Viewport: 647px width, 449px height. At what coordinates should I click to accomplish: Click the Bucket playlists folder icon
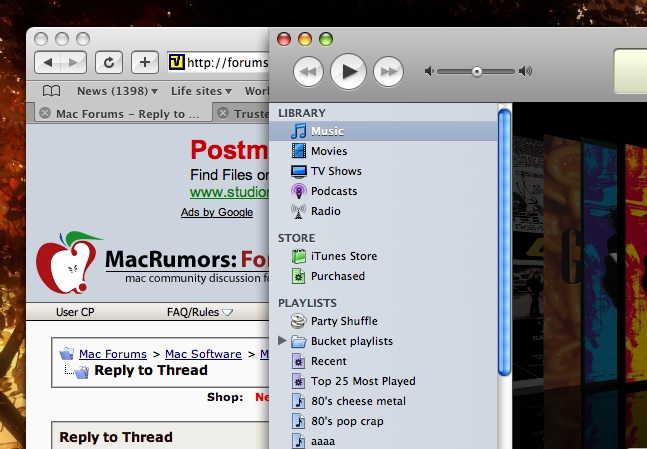[298, 341]
